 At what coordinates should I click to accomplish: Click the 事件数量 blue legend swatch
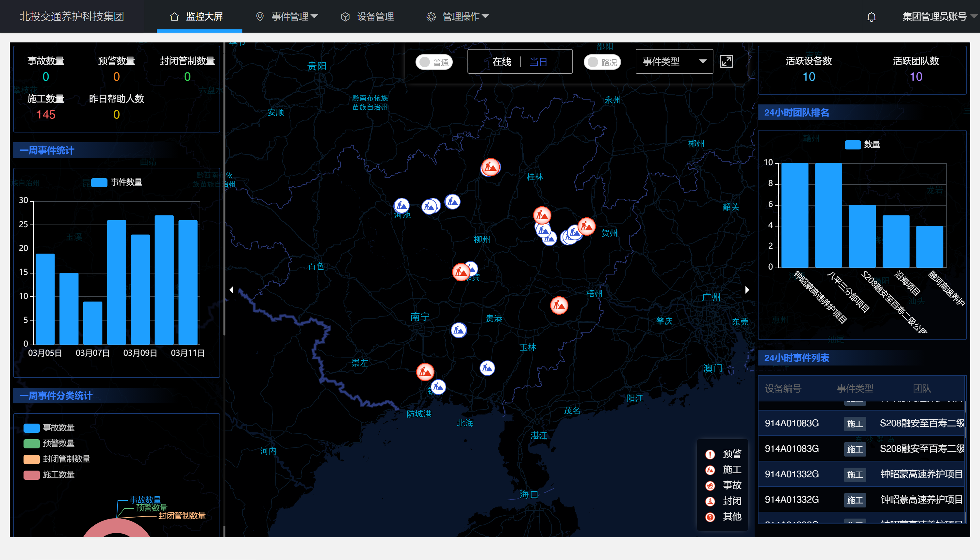coord(99,182)
